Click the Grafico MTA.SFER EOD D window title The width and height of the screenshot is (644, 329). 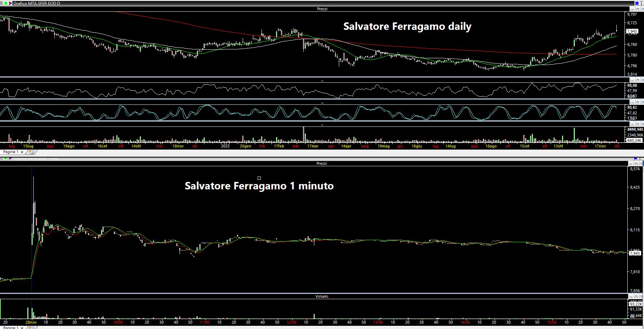(37, 3)
